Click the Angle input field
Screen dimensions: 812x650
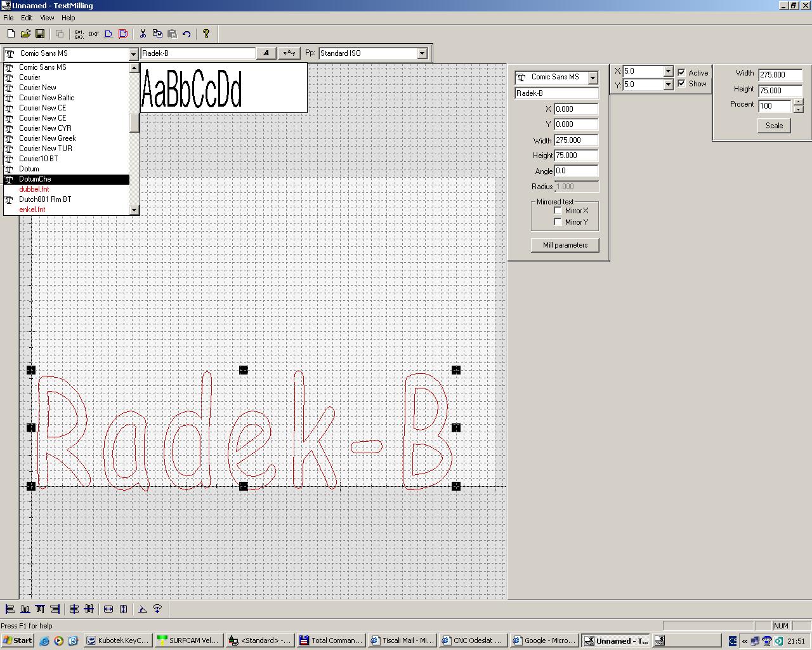[575, 171]
